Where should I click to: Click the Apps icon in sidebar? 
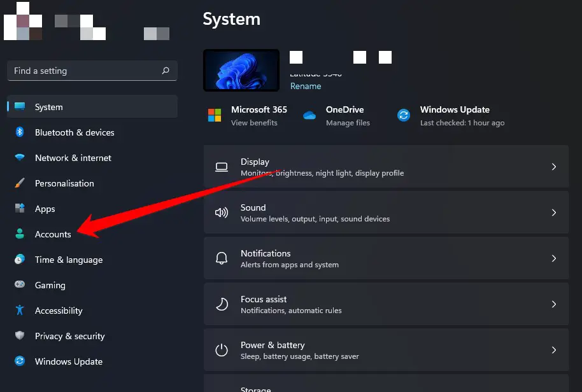pyautogui.click(x=20, y=208)
